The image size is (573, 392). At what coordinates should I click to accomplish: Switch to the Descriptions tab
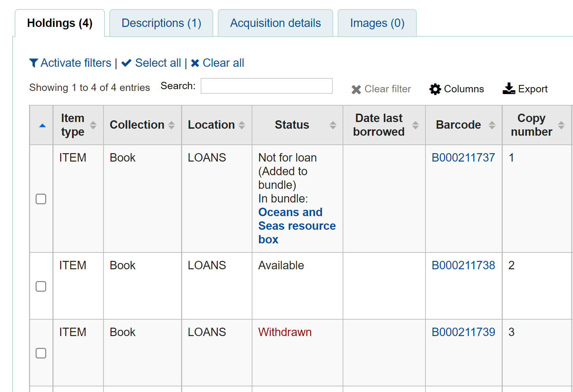pyautogui.click(x=161, y=23)
